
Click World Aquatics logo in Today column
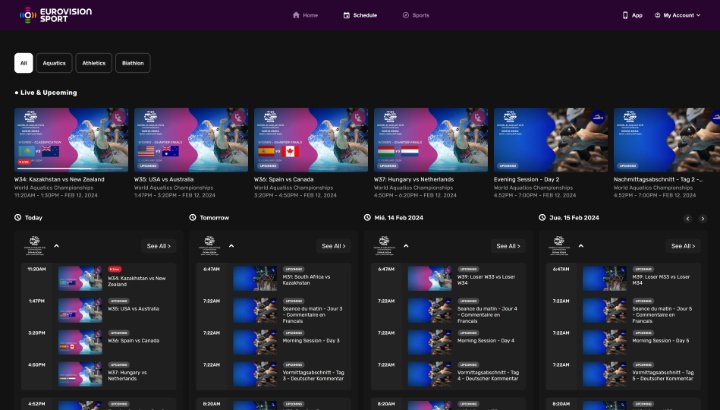tap(35, 246)
